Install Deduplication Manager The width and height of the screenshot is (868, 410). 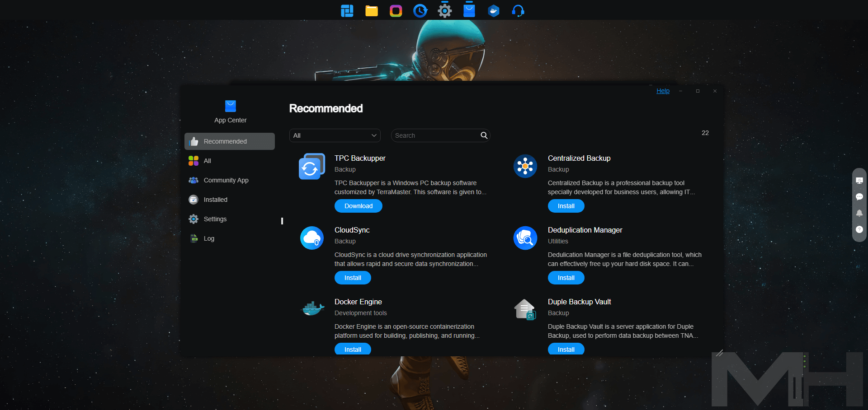click(x=566, y=278)
